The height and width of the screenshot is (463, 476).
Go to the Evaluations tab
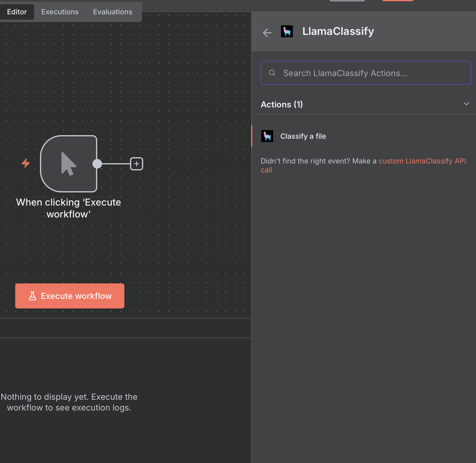pos(112,12)
